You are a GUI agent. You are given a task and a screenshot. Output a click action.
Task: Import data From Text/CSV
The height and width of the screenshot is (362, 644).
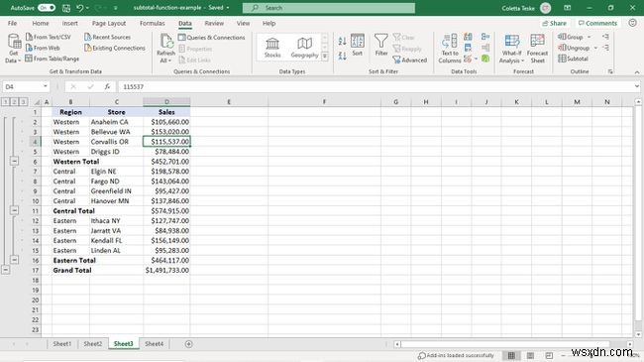49,37
